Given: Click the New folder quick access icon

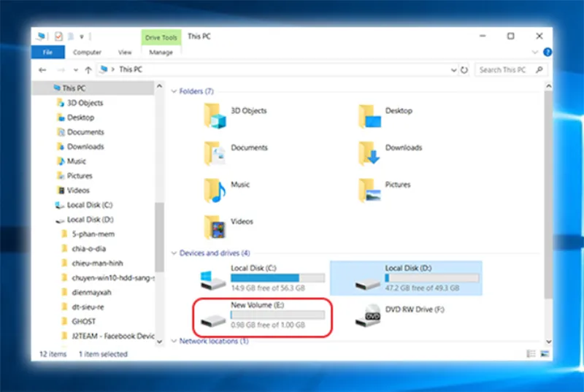Looking at the screenshot, I should pyautogui.click(x=70, y=36).
